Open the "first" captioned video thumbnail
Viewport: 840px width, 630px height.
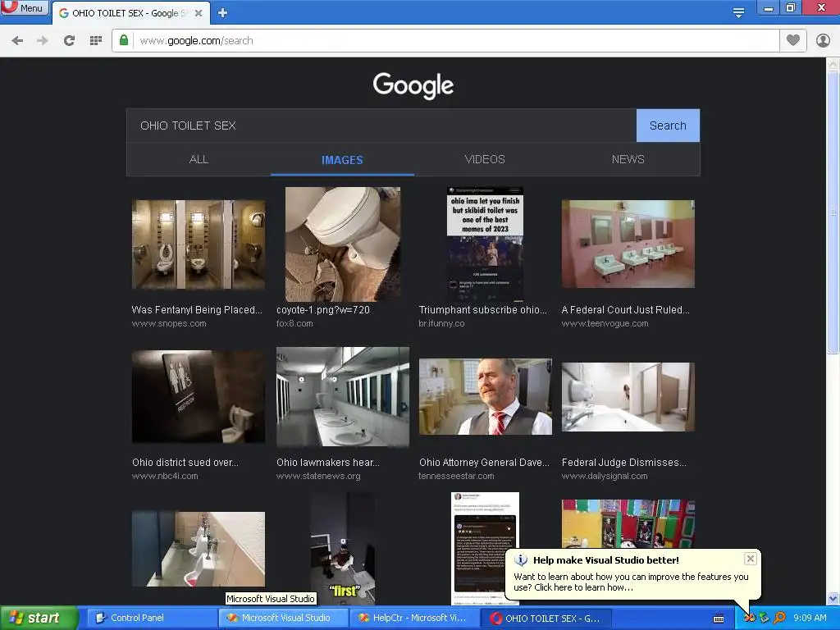coord(342,549)
